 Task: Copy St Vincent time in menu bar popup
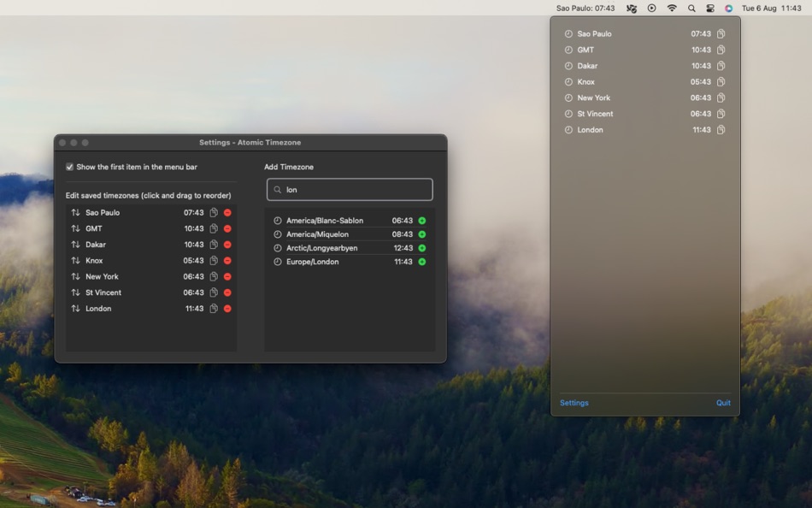click(721, 114)
